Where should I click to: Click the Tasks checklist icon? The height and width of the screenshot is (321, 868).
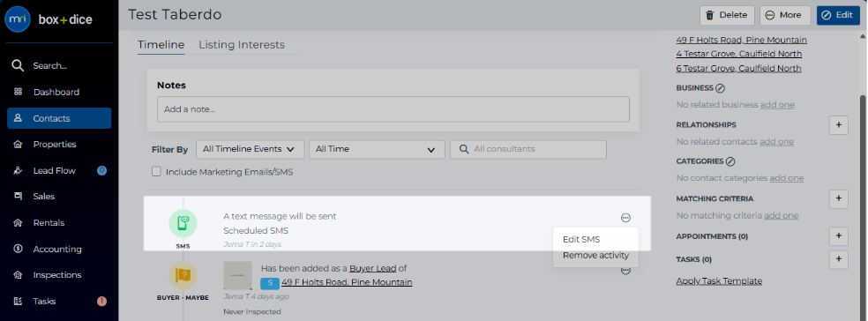point(18,301)
